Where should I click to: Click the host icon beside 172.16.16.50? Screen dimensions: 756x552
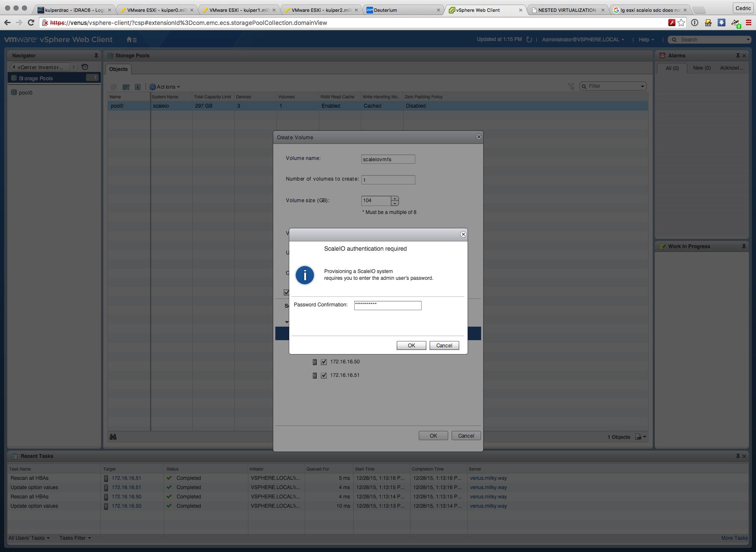[x=315, y=362]
